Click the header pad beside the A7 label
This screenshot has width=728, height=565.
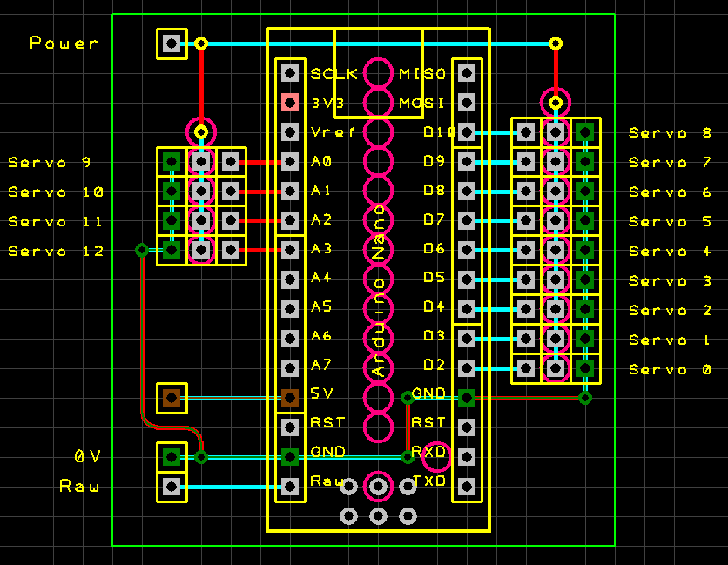(290, 368)
